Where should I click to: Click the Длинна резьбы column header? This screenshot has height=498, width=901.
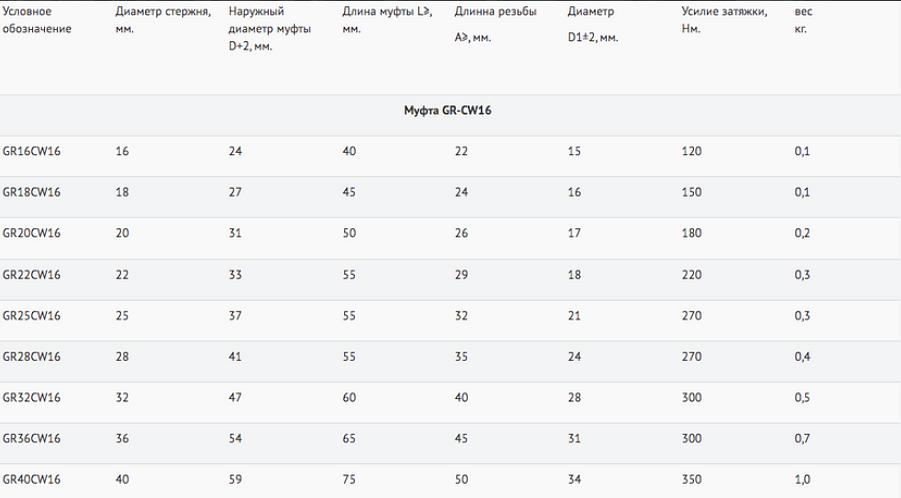click(495, 12)
